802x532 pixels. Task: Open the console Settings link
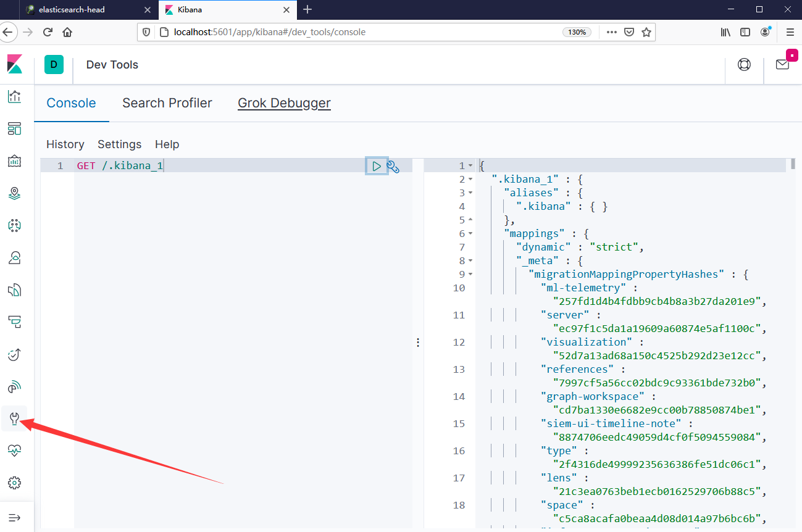coord(119,144)
